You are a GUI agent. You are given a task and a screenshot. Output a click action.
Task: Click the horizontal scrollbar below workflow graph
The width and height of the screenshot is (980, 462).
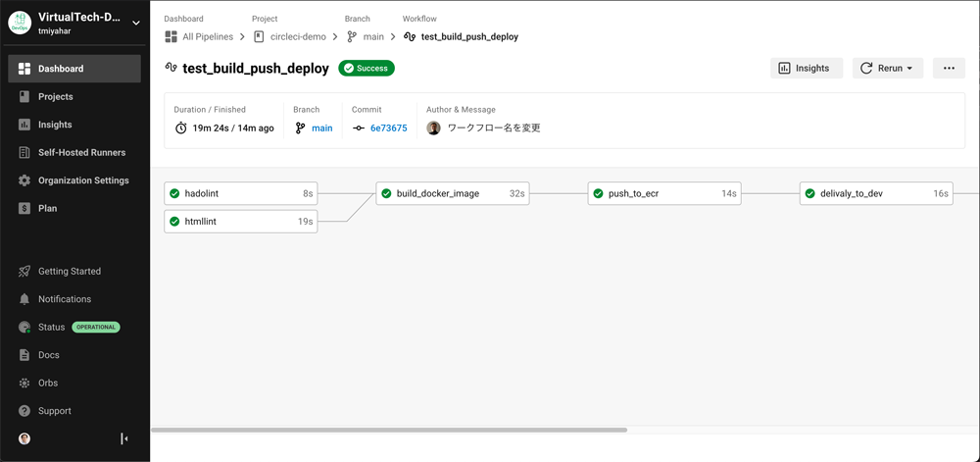tap(389, 430)
